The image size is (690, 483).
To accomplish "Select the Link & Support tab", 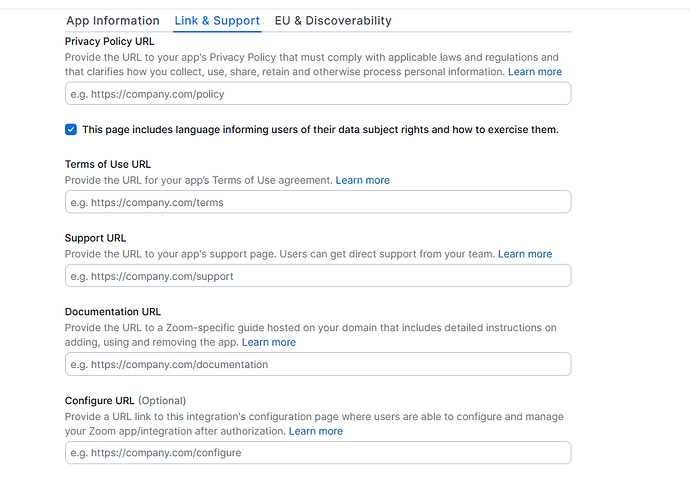I will pos(216,20).
